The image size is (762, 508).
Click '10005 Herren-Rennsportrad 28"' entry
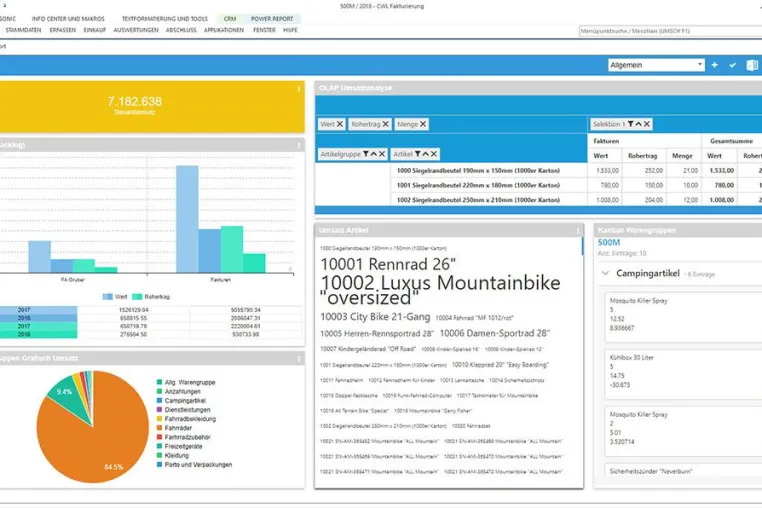tap(377, 333)
